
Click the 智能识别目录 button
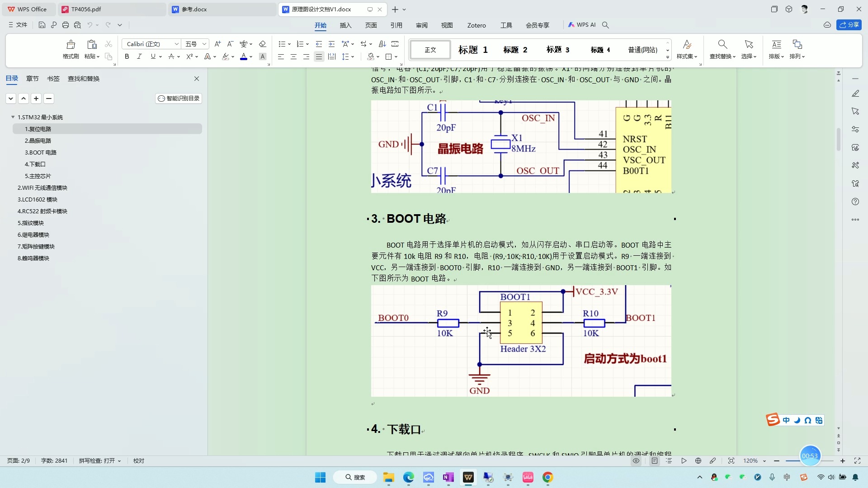coord(179,99)
